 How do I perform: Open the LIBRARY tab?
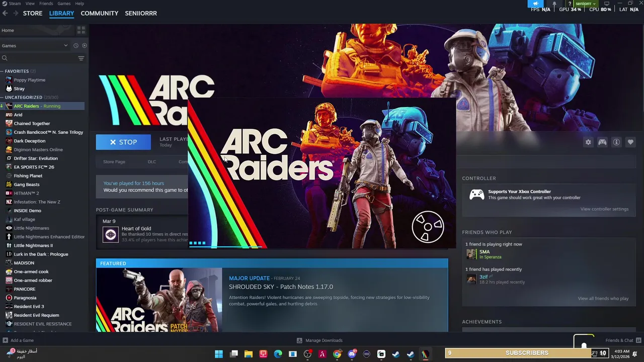(x=61, y=13)
